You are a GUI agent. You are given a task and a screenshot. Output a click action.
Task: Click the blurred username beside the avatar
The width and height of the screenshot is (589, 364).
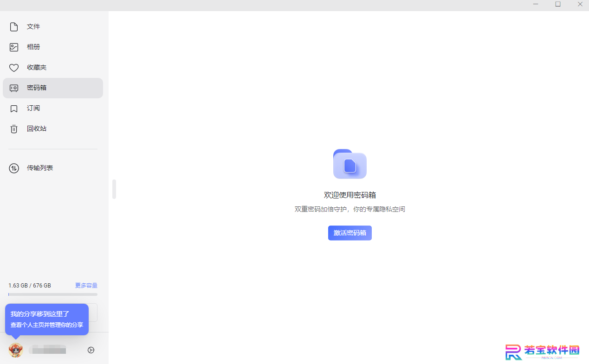click(x=47, y=350)
